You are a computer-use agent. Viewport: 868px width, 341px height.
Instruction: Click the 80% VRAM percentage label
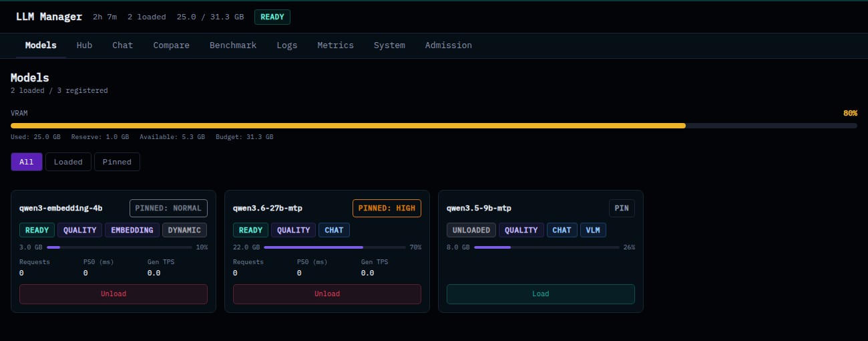pyautogui.click(x=850, y=113)
